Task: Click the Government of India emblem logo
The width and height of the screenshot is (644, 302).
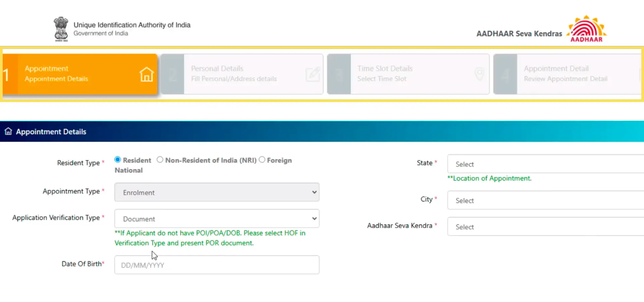Action: pyautogui.click(x=61, y=29)
